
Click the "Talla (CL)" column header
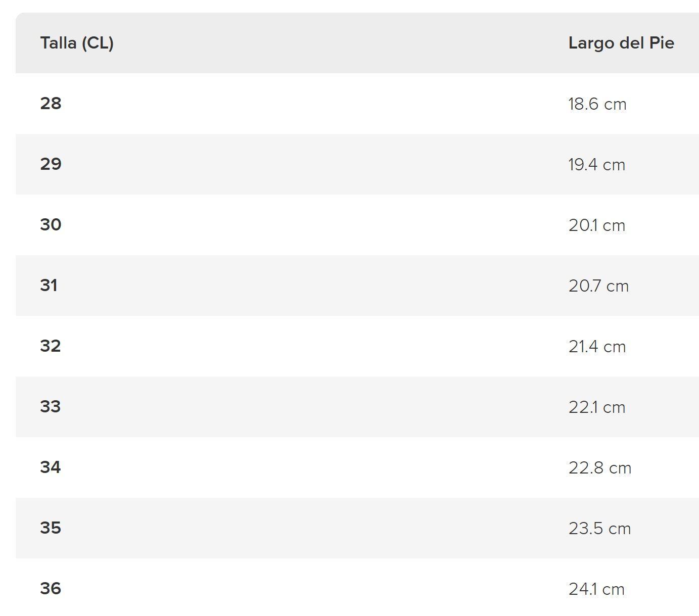(77, 43)
